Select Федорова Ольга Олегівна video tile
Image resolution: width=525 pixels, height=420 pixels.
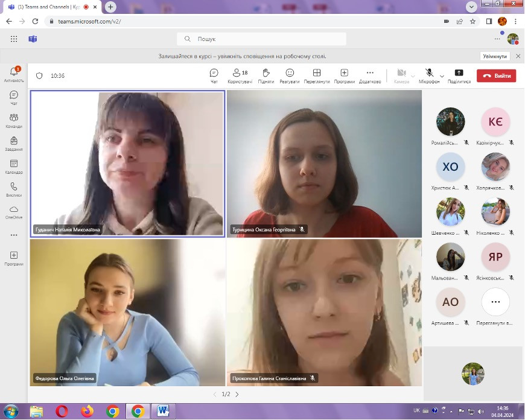click(127, 313)
